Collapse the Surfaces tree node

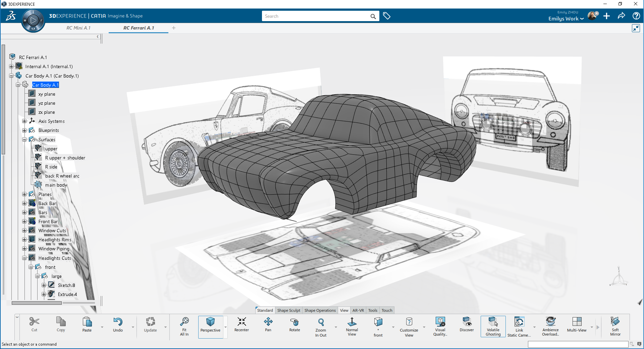24,140
